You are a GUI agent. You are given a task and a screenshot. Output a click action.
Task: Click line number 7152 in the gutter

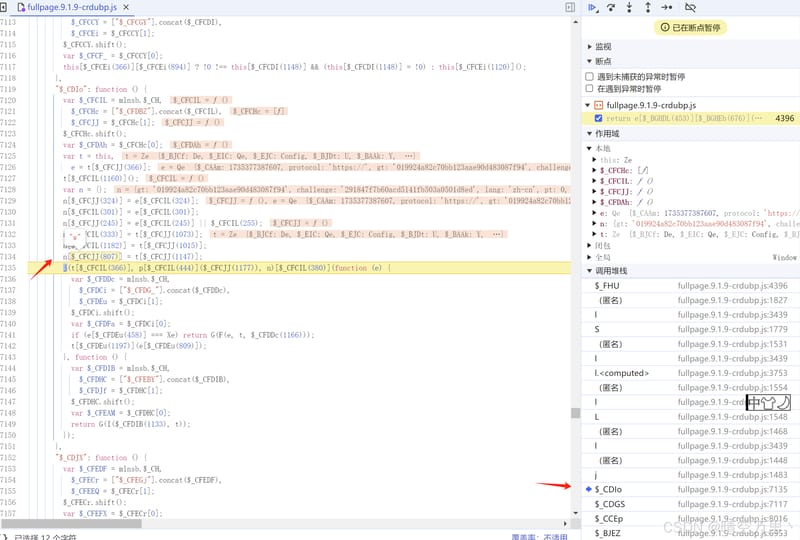[x=9, y=458]
